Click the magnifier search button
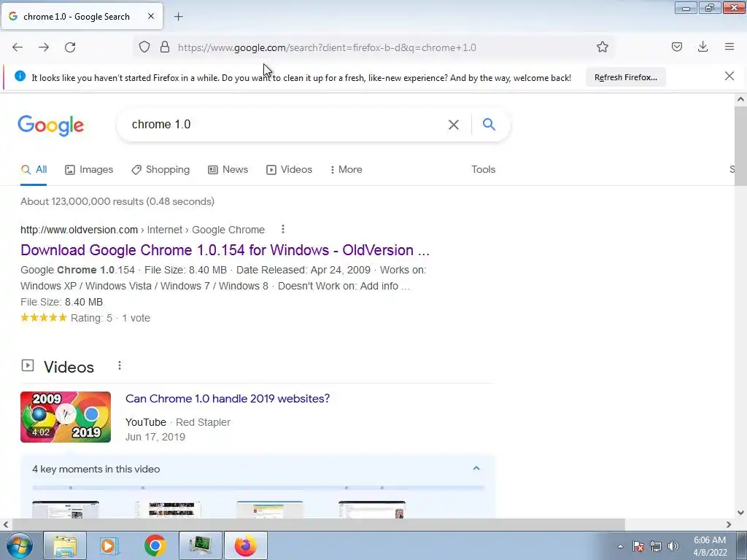The height and width of the screenshot is (560, 747). pyautogui.click(x=489, y=124)
